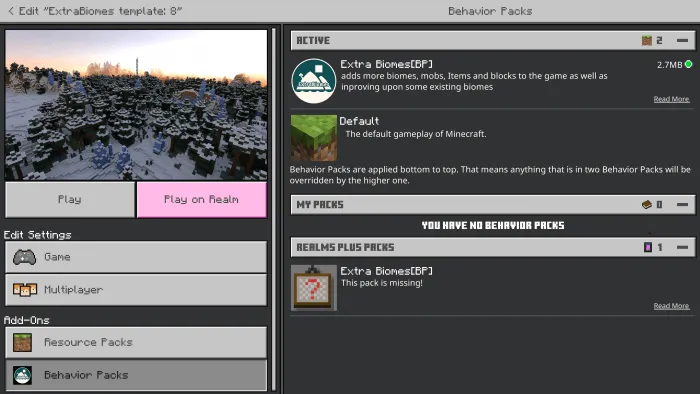Image resolution: width=700 pixels, height=394 pixels.
Task: Click the green status dot by 2.7MB
Action: click(x=688, y=64)
